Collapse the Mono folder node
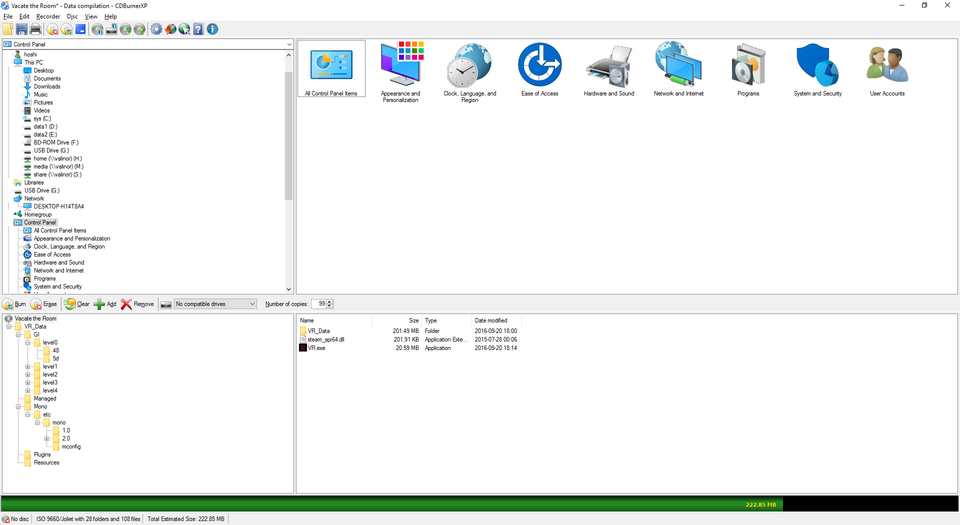The width and height of the screenshot is (960, 525). tap(19, 407)
